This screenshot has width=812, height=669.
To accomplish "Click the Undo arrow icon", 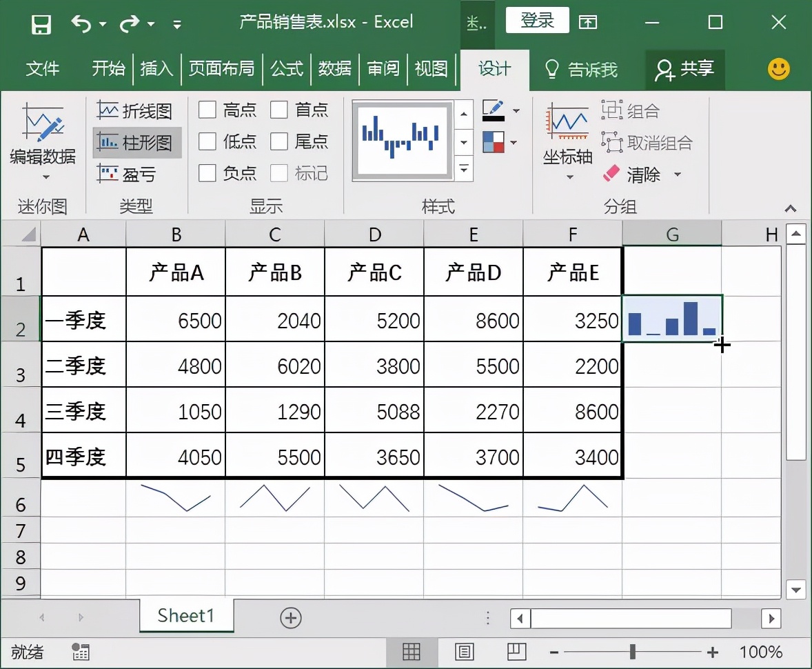I will point(81,24).
